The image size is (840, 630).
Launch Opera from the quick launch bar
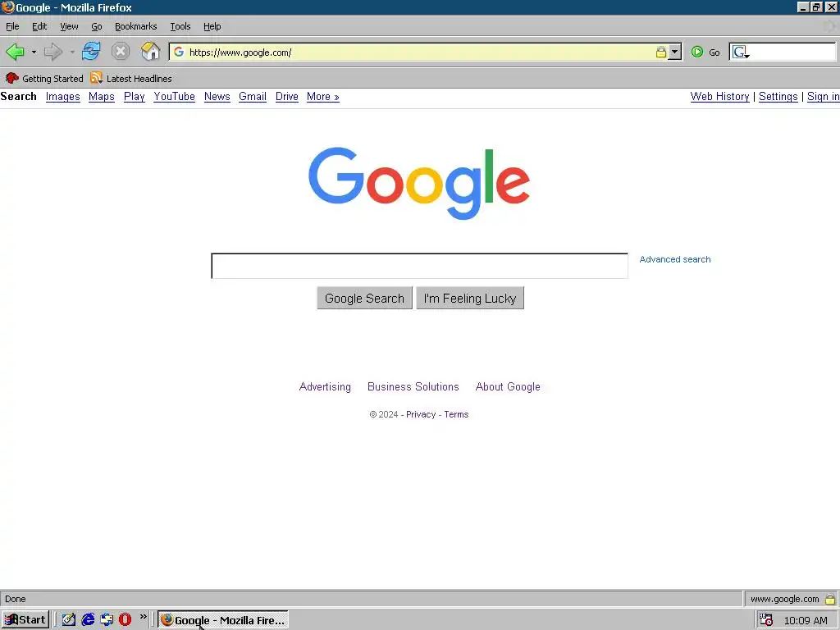(x=125, y=620)
